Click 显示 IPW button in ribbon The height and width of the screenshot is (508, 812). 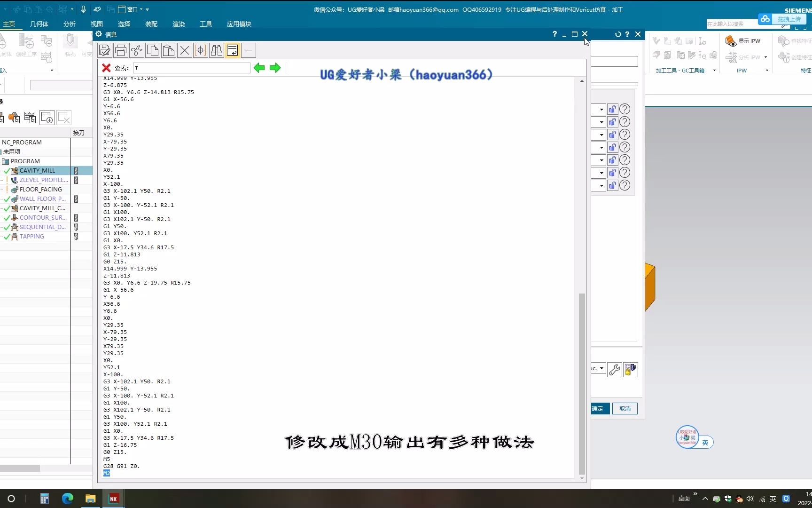pos(742,41)
